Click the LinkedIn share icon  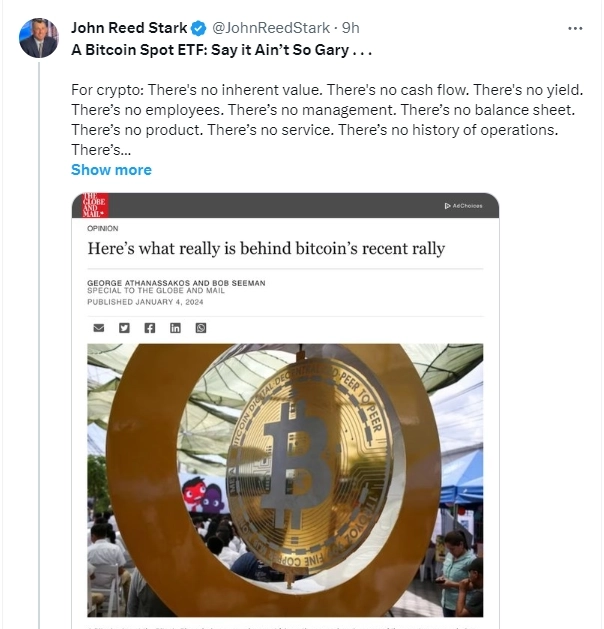point(176,328)
